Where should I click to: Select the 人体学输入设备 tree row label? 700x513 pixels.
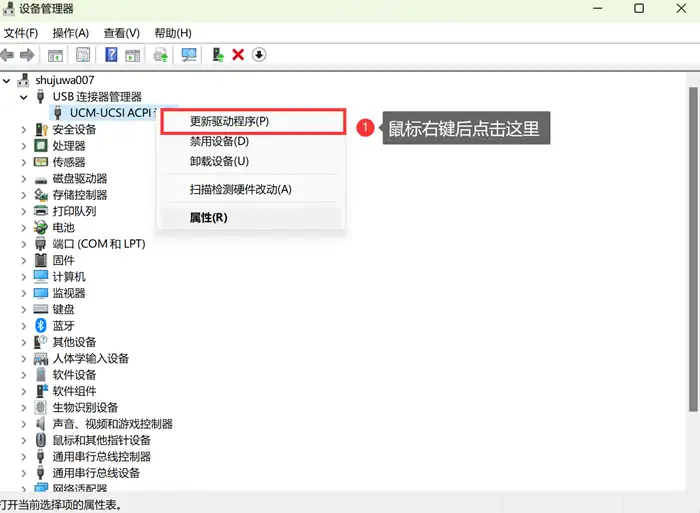(91, 359)
